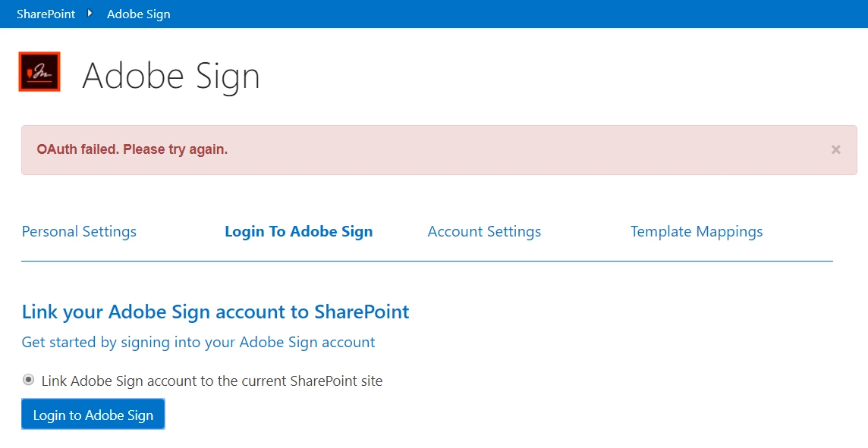Click the Adobe Sign logo icon

point(39,72)
